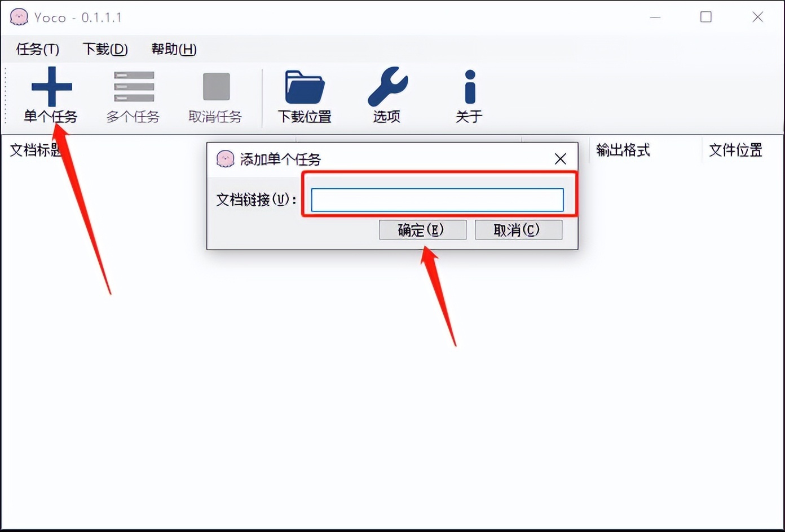Click the 关于 info icon
The height and width of the screenshot is (532, 785).
pos(470,87)
